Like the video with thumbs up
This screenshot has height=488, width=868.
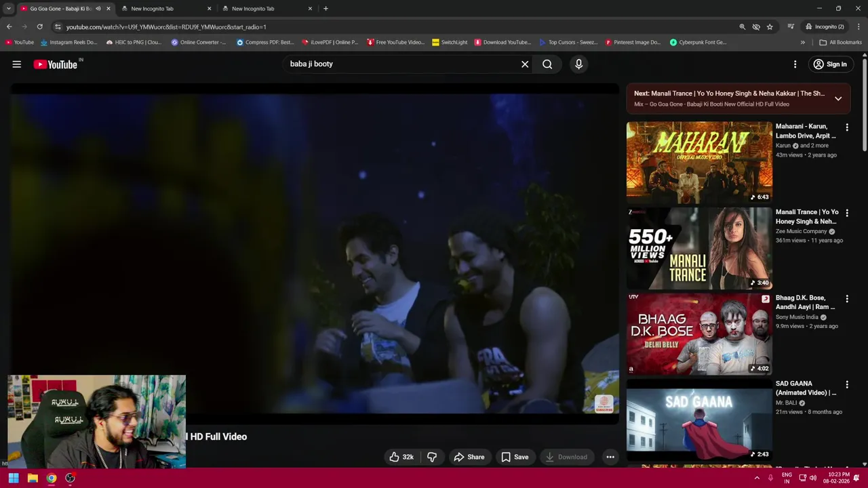401,457
